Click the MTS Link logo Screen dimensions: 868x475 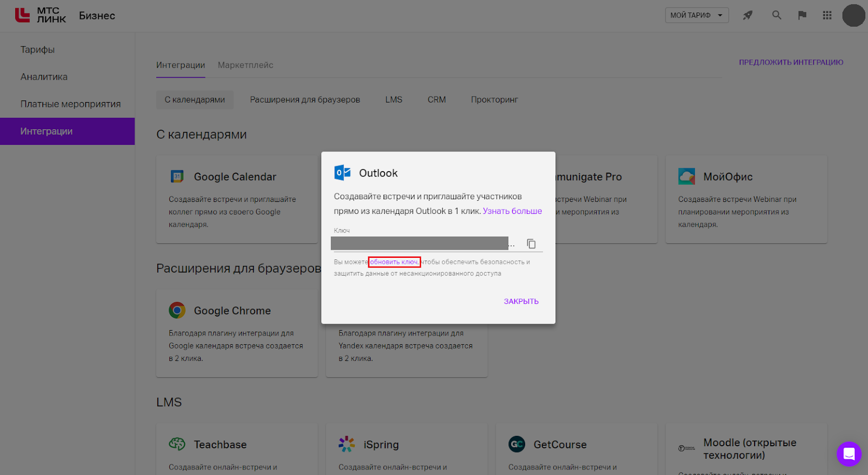(x=40, y=15)
